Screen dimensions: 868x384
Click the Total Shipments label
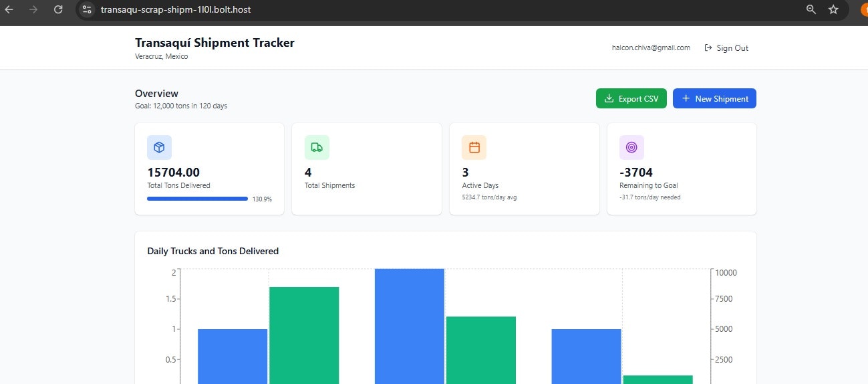coord(329,185)
